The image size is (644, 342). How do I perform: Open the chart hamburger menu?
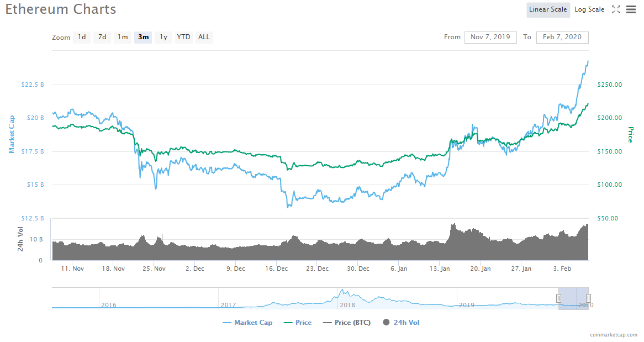(631, 9)
